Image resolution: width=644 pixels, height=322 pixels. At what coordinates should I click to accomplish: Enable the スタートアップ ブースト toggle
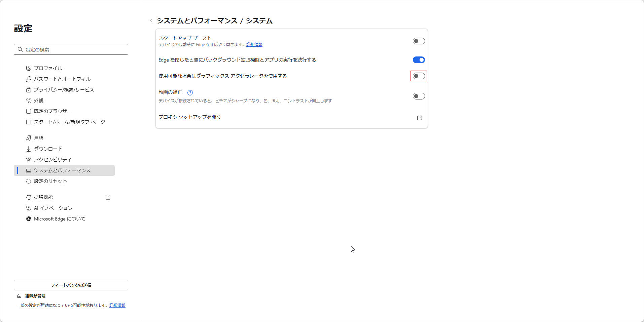(x=419, y=41)
